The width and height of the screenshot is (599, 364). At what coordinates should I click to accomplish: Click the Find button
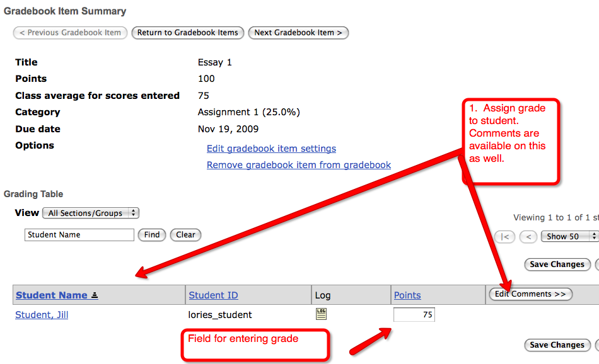152,235
